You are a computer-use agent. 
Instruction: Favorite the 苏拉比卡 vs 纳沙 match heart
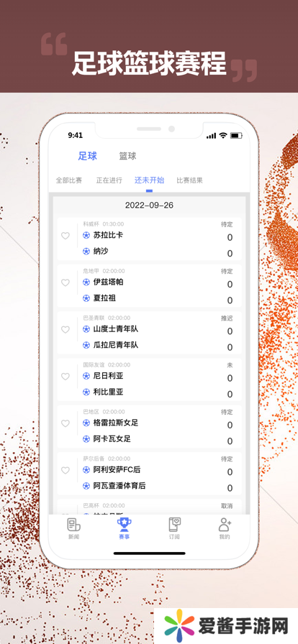[x=66, y=236]
